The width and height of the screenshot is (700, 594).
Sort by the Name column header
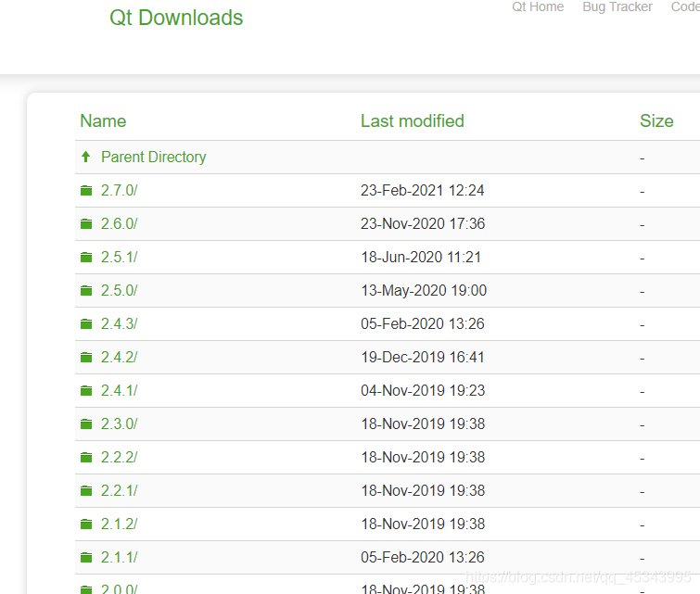[103, 121]
